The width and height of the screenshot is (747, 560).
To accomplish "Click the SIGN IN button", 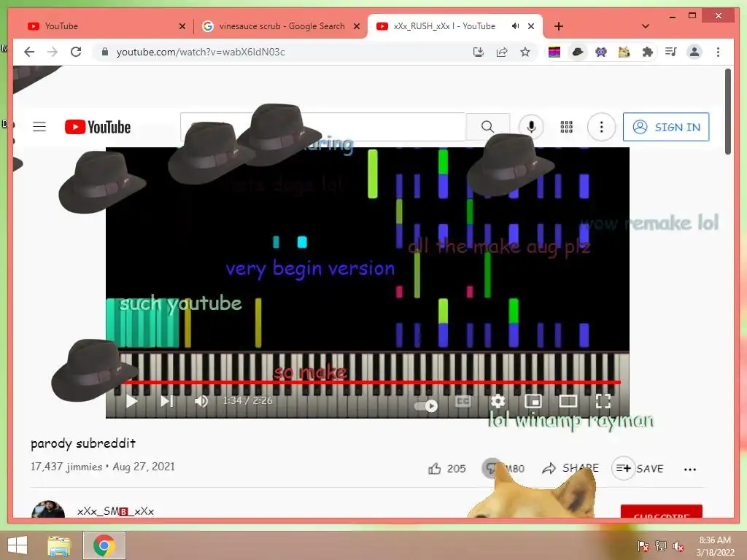I will point(666,127).
